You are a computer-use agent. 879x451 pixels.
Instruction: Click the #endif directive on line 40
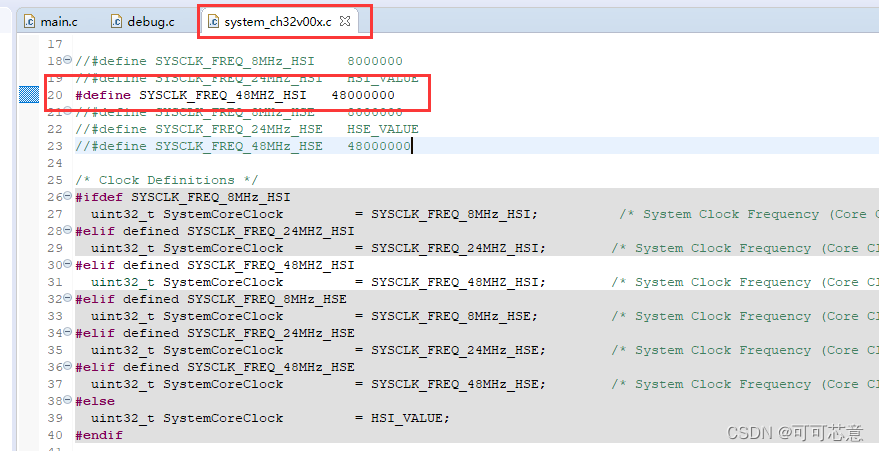pos(99,435)
